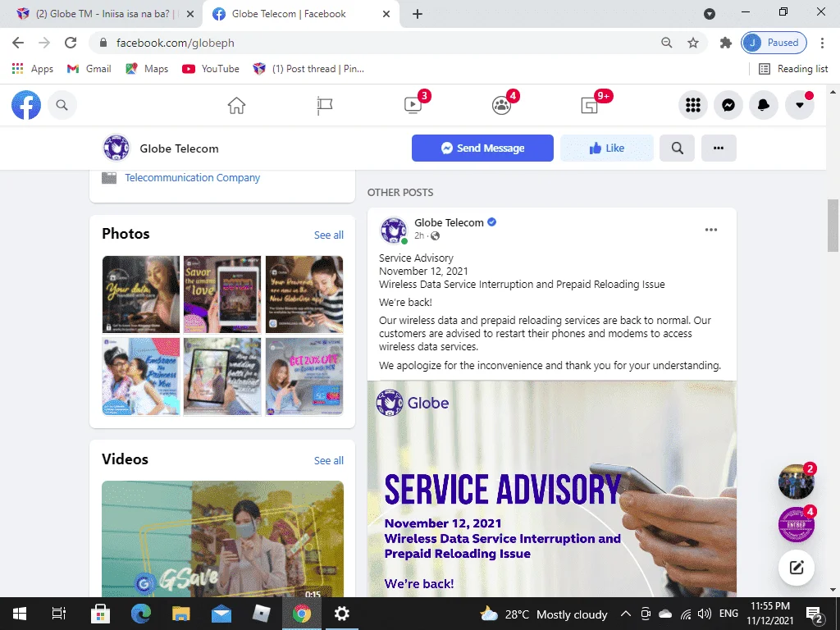Open 'Savor the umami of love' photo
Image resolution: width=840 pixels, height=630 pixels.
point(222,294)
